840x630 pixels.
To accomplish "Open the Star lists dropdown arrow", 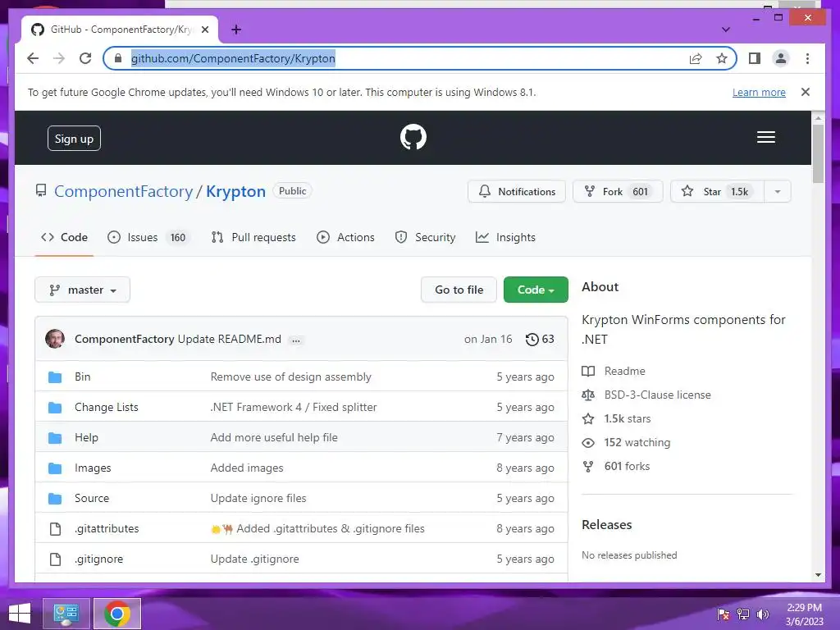I will [778, 192].
